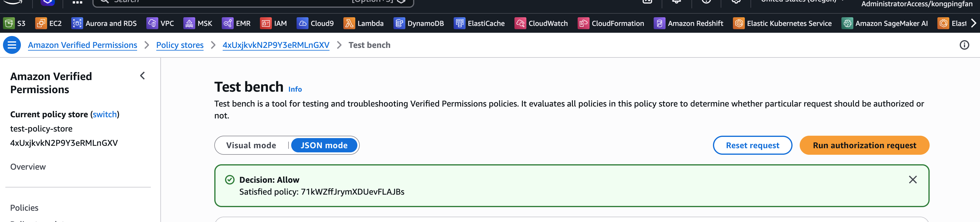This screenshot has height=222, width=980.
Task: Open Policies in the side navigation
Action: click(x=24, y=207)
